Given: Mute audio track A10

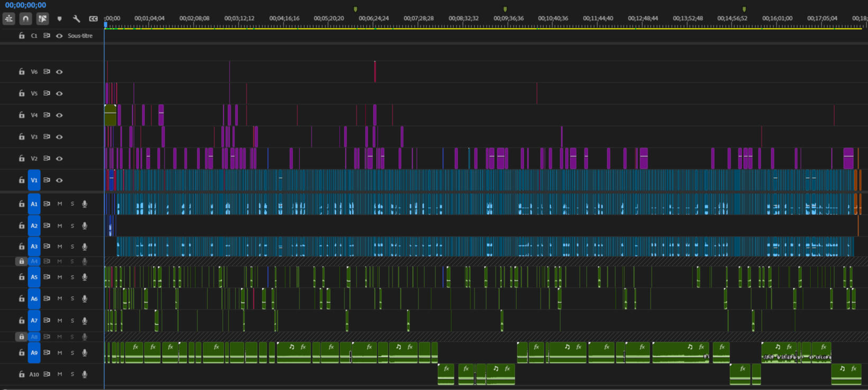Looking at the screenshot, I should point(60,374).
